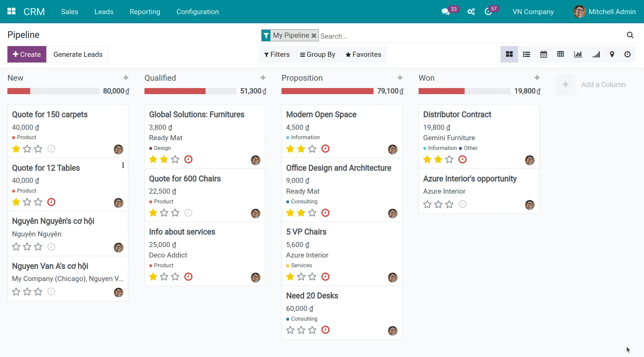Screen dimensions: 644x357
Task: Open the Configuration menu
Action: coord(198,11)
